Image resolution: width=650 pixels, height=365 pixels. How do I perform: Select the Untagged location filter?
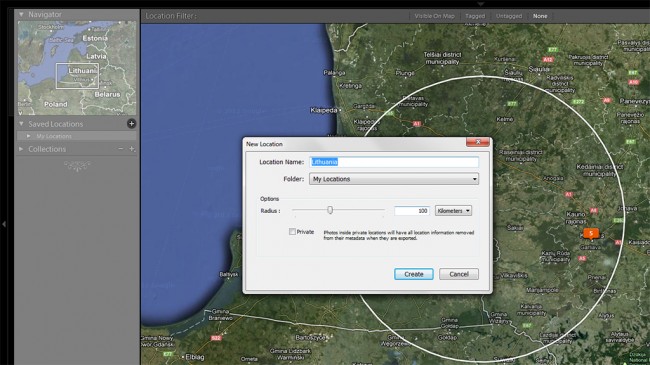(x=509, y=16)
